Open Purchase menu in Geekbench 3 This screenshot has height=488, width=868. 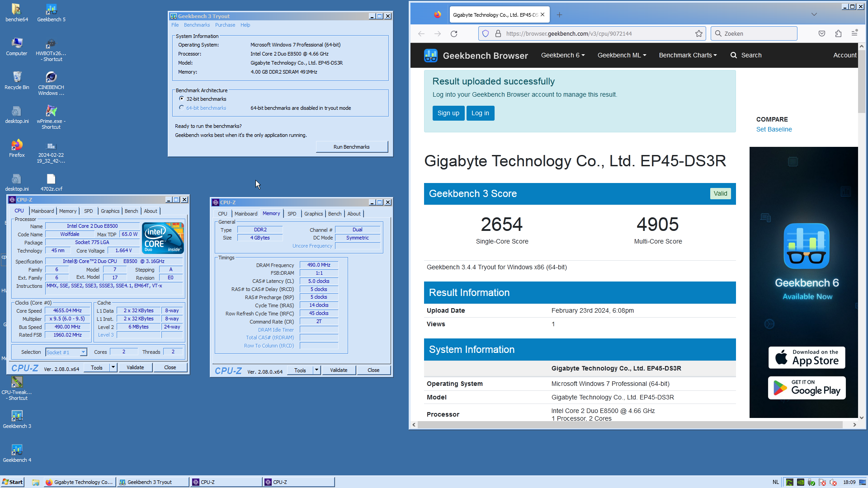click(x=225, y=25)
